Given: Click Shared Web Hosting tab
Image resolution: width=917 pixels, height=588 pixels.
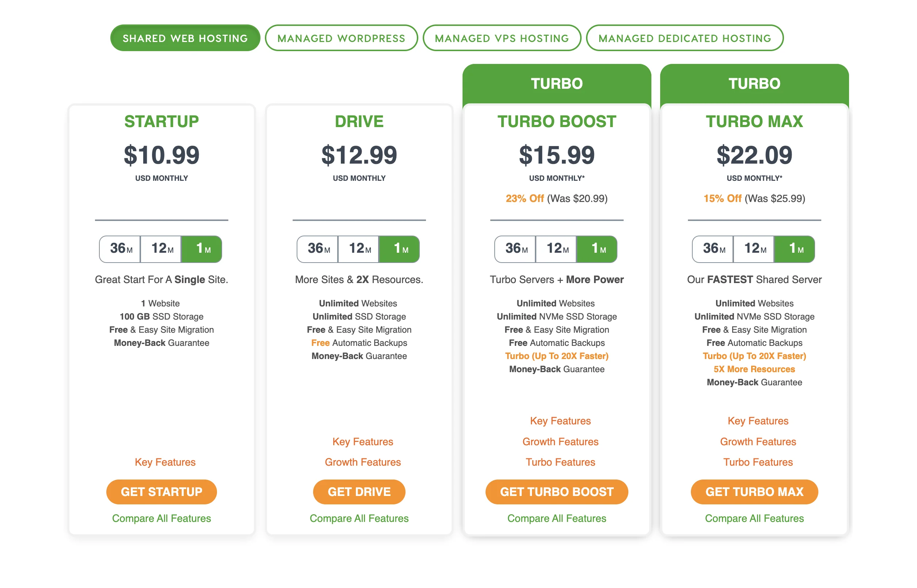Looking at the screenshot, I should [x=185, y=38].
